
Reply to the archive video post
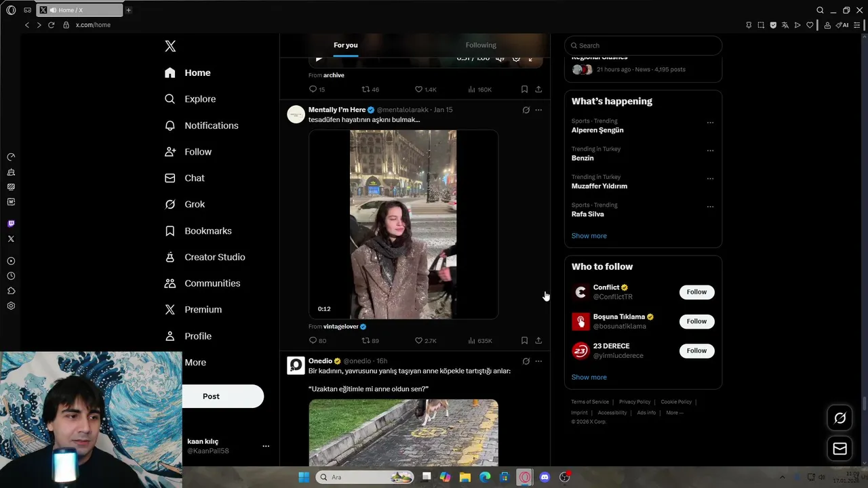click(x=317, y=89)
